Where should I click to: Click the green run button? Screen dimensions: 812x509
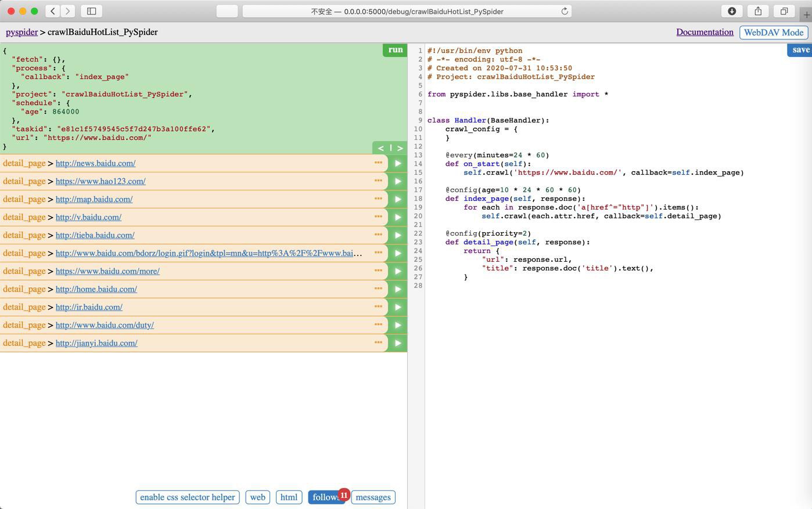click(395, 50)
